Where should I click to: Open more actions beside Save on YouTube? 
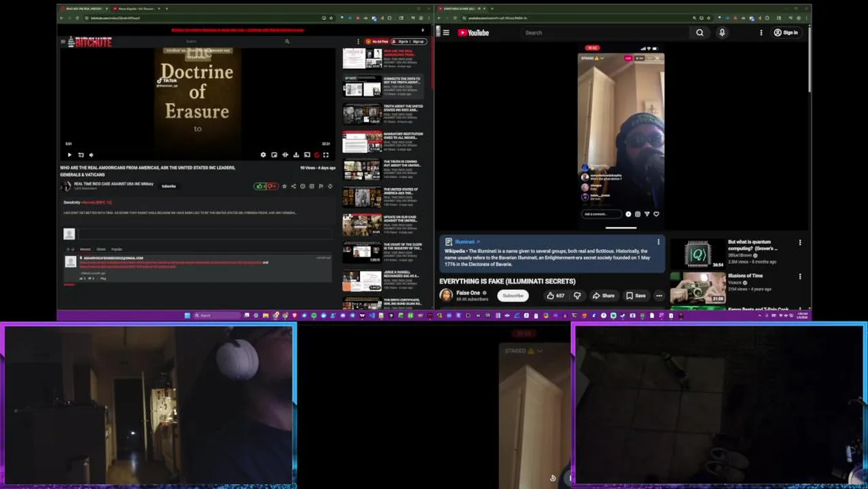[659, 295]
